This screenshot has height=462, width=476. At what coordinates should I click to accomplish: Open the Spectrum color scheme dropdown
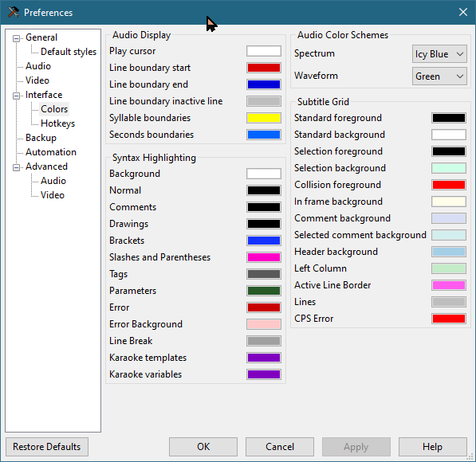[x=439, y=54]
